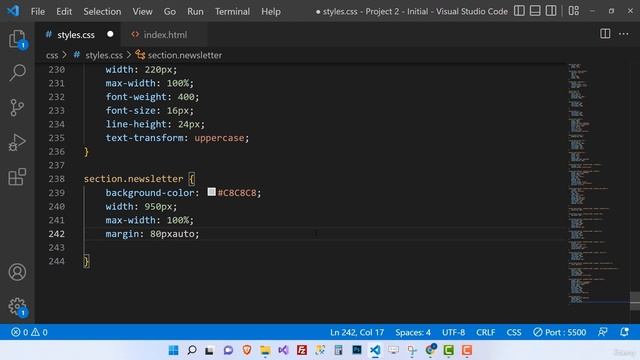Toggle the secondary side bar
Image resolution: width=640 pixels, height=360 pixels.
coord(551,11)
